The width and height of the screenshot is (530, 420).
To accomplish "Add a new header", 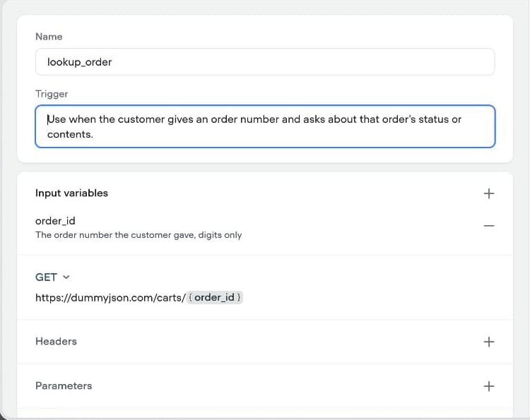I will coord(489,342).
